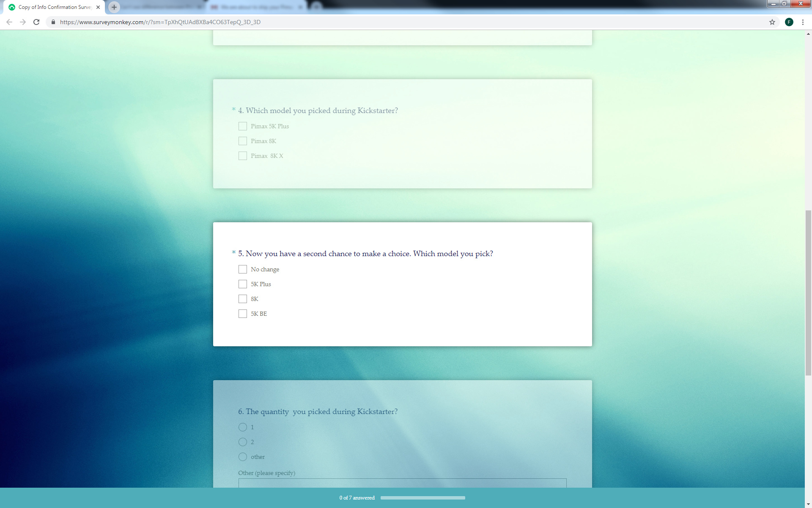Check the 5K Plus option in question 5
This screenshot has width=812, height=508.
coord(243,284)
